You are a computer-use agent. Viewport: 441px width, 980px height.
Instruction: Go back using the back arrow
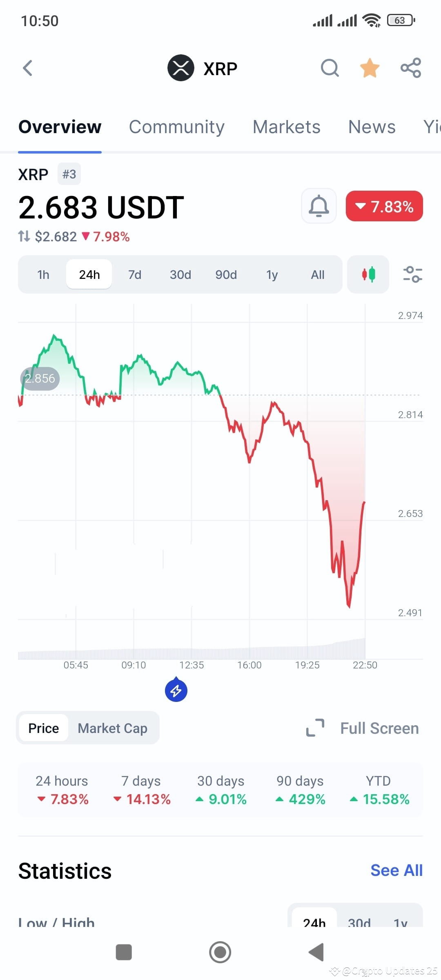27,68
